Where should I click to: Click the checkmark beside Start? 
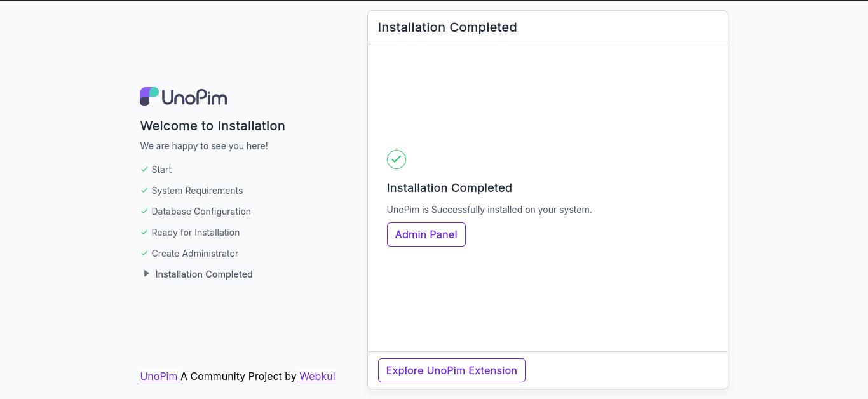144,170
